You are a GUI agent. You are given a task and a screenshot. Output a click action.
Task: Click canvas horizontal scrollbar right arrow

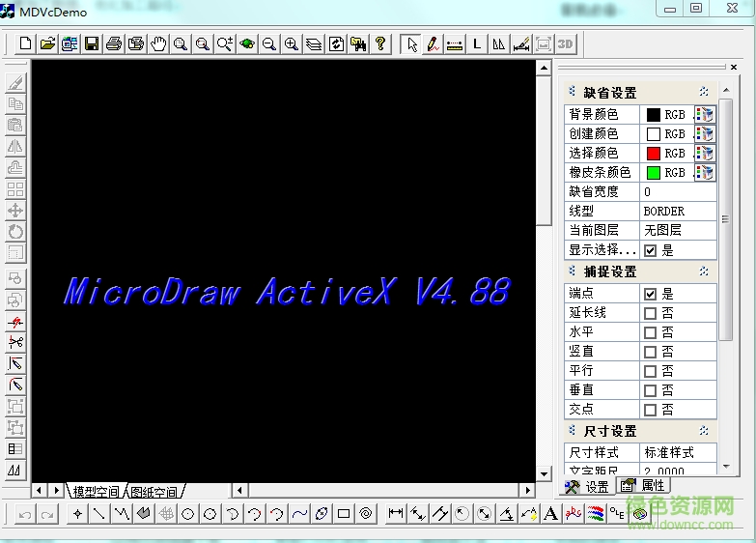(x=528, y=491)
